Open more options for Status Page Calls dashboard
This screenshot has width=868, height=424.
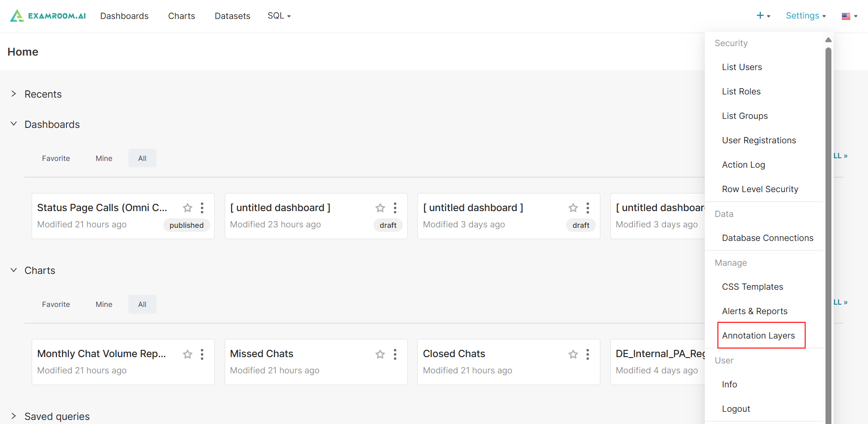(x=202, y=208)
